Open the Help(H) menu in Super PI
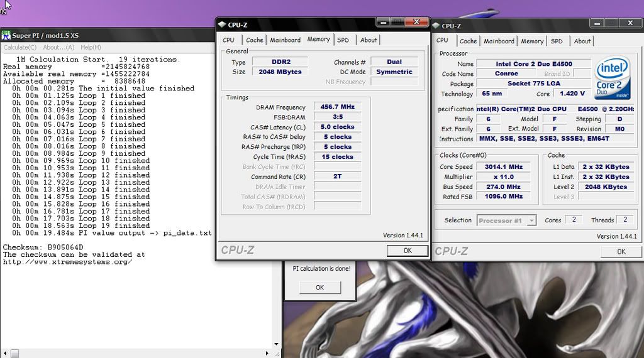 coord(91,47)
